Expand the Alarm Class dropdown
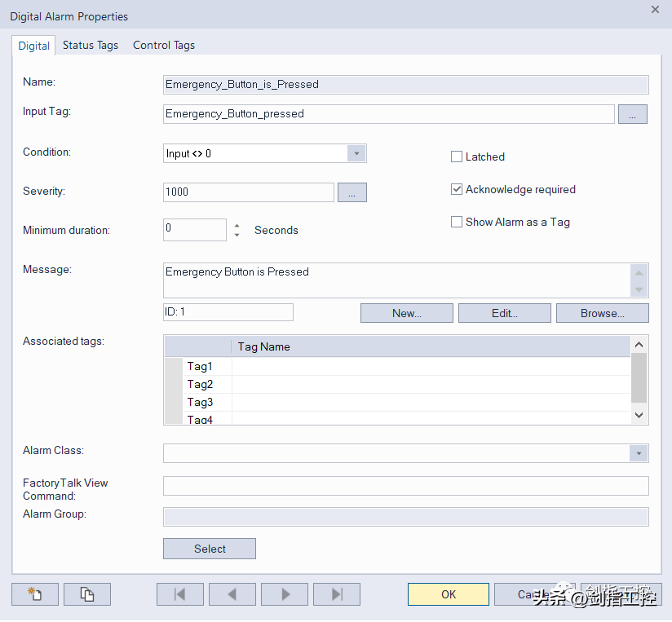Screen dimensions: 672x622 (639, 453)
